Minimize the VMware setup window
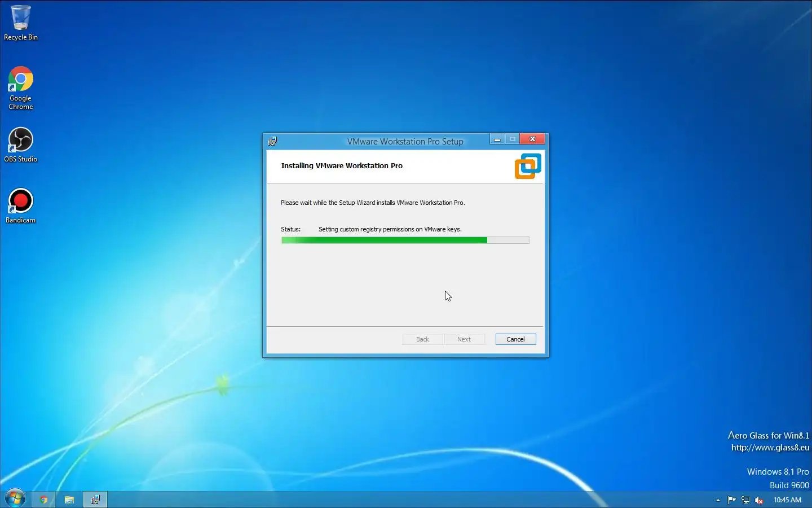Screen dimensions: 812x508 (x=497, y=139)
